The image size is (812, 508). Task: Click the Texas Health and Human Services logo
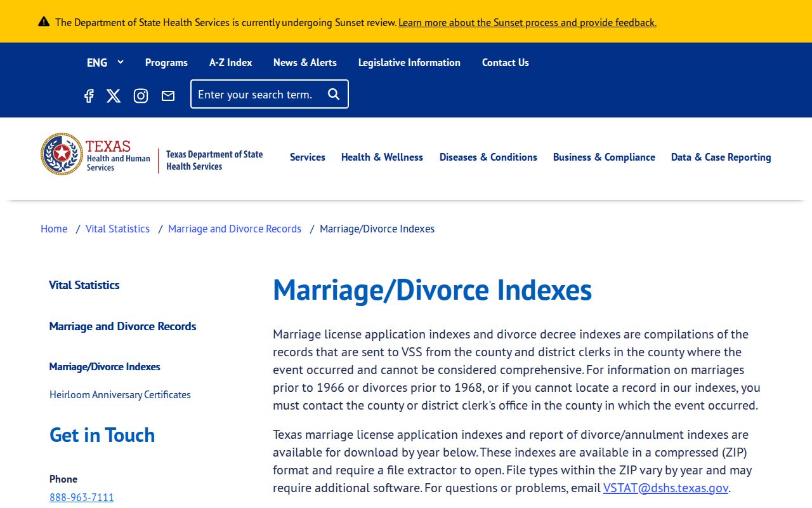96,154
